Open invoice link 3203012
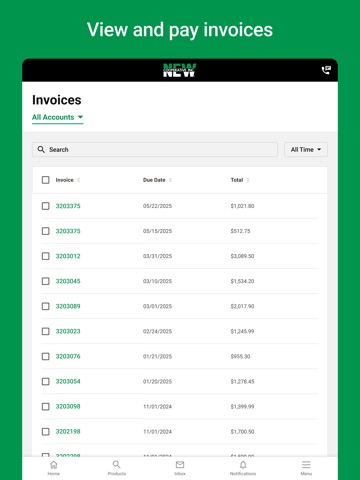Image resolution: width=360 pixels, height=480 pixels. click(68, 256)
